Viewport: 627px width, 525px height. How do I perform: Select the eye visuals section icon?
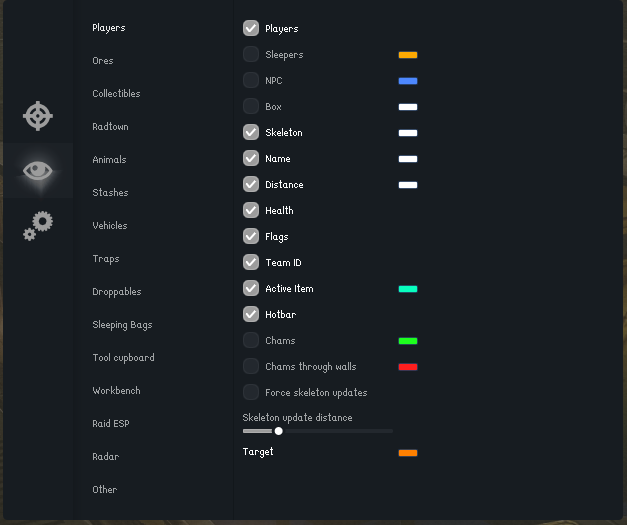[38, 170]
